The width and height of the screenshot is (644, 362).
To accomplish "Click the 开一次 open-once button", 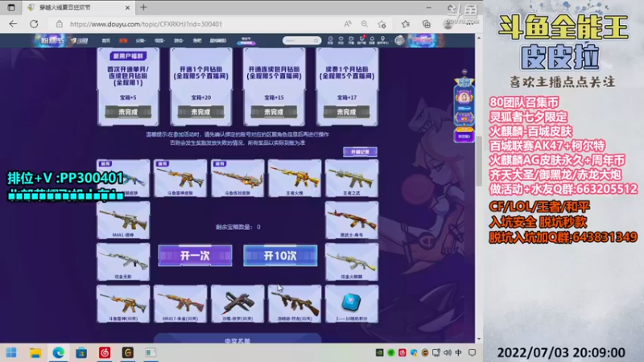I will 195,256.
